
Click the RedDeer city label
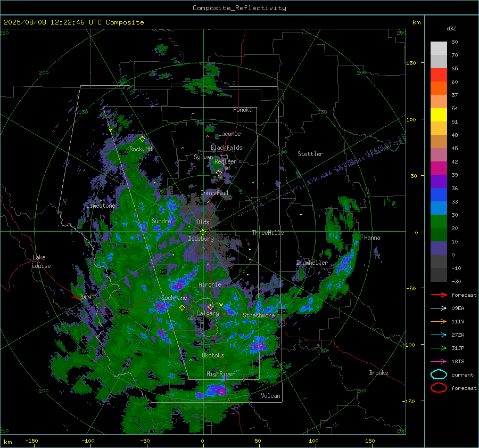[226, 161]
